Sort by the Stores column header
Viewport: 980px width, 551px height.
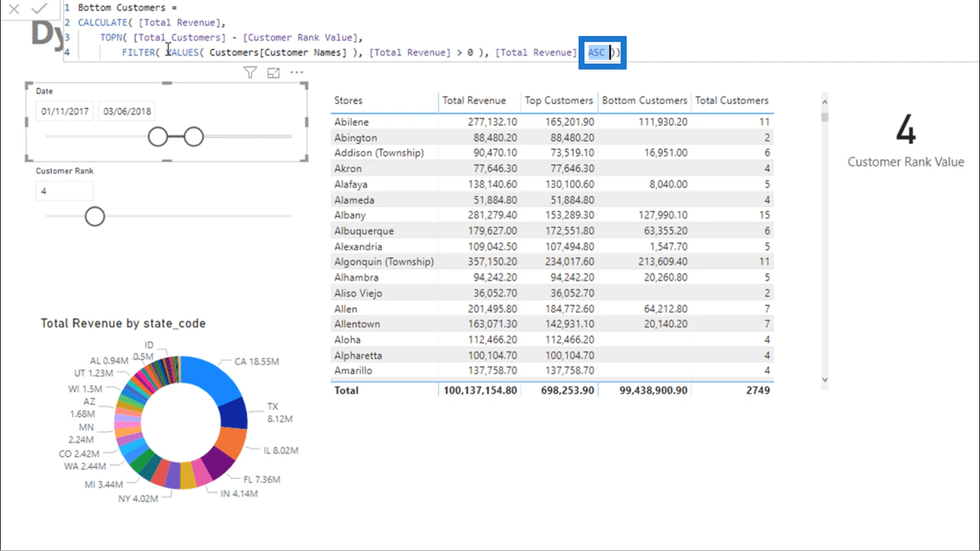pyautogui.click(x=349, y=100)
